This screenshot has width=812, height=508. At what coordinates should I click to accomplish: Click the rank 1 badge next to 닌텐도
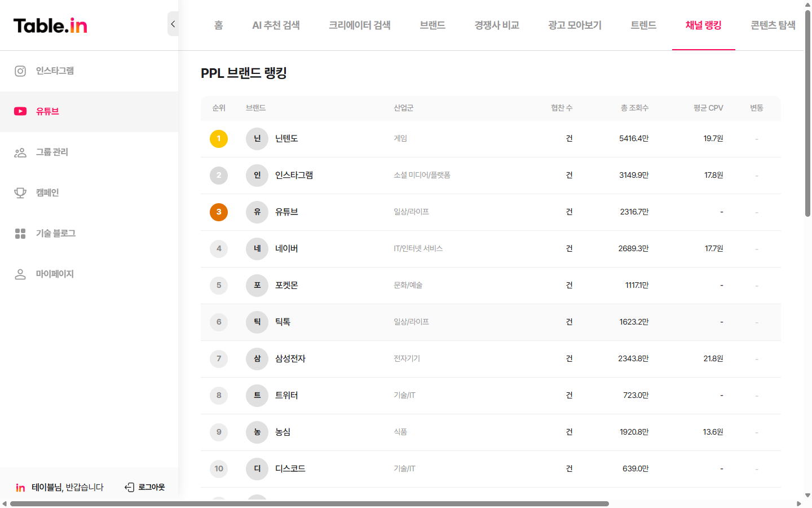click(x=219, y=138)
